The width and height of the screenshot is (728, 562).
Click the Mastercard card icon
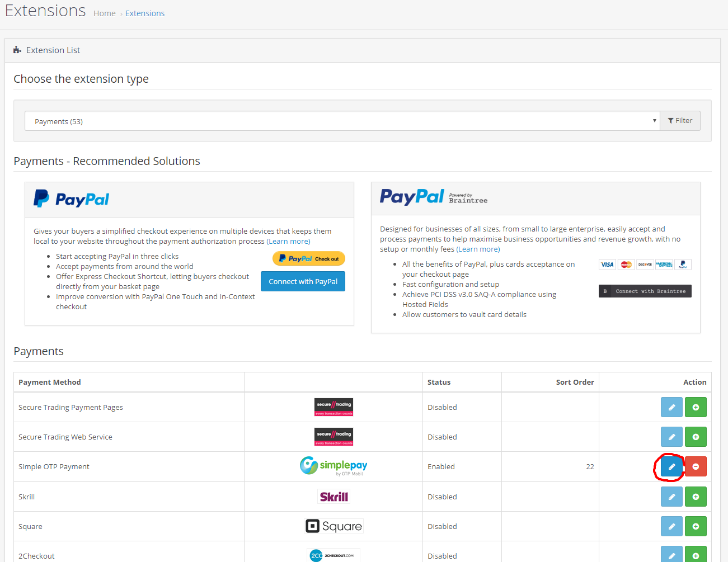click(x=626, y=265)
